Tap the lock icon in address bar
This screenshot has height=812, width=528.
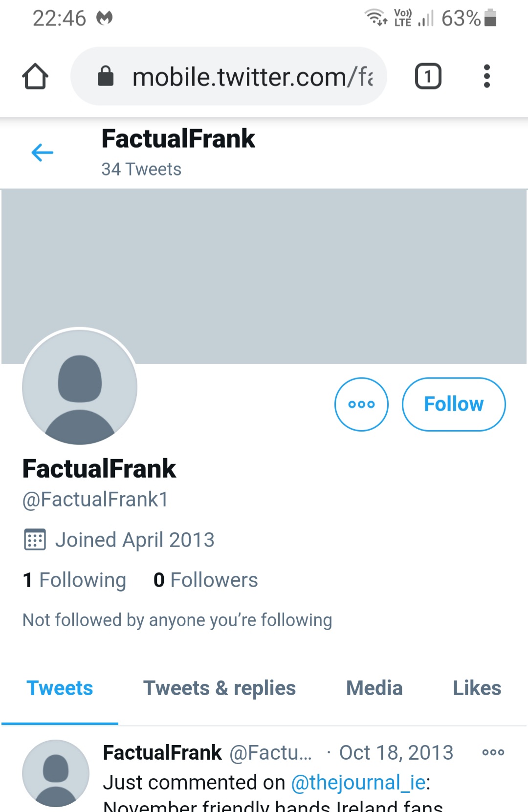click(106, 77)
